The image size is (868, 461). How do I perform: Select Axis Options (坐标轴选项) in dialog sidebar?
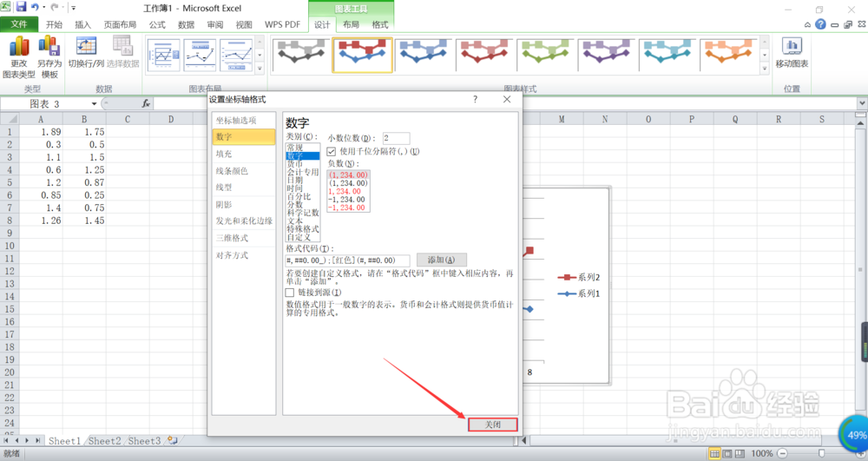(244, 120)
